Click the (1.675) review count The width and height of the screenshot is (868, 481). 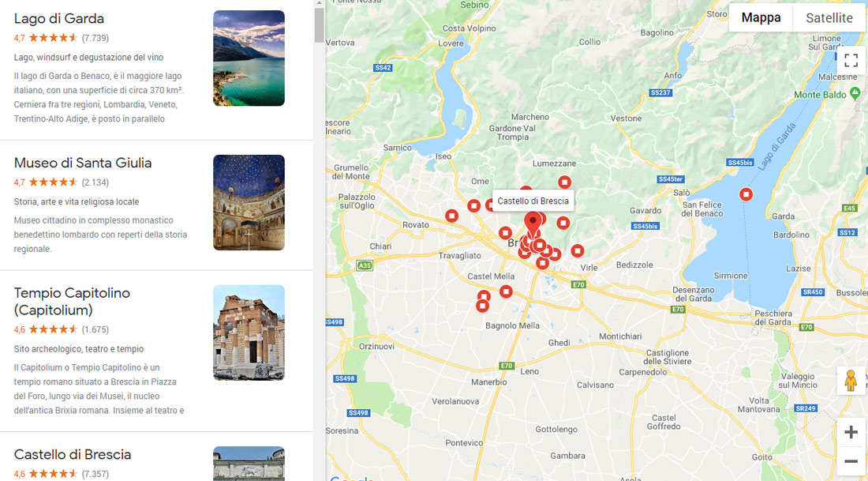(x=95, y=329)
